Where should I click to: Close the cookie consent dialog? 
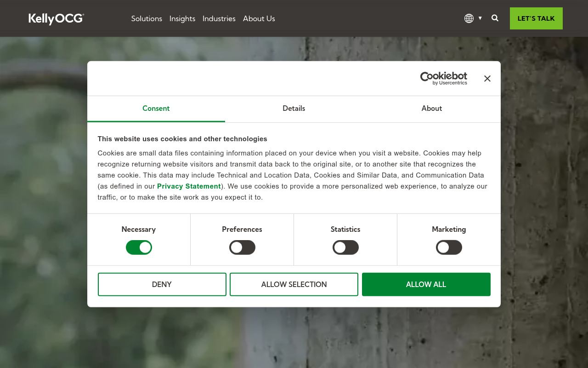coord(487,79)
